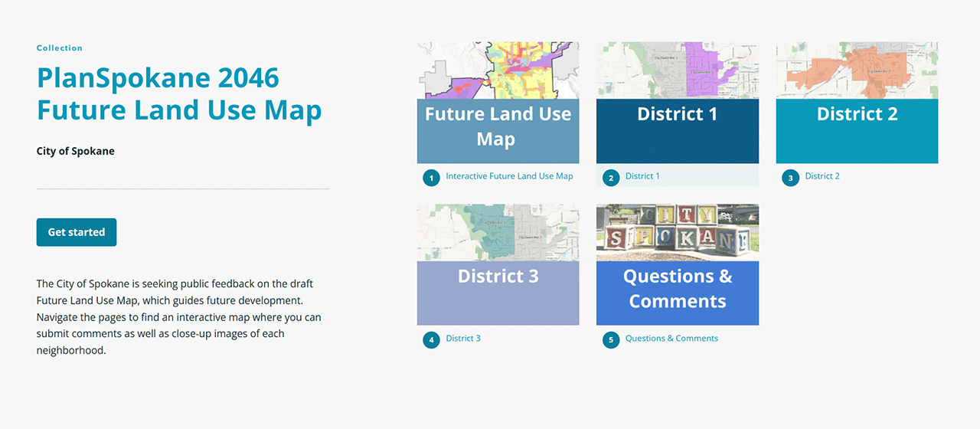
Task: Click the PlanSpokane 2046 Future Land Use Map title
Action: click(x=179, y=94)
